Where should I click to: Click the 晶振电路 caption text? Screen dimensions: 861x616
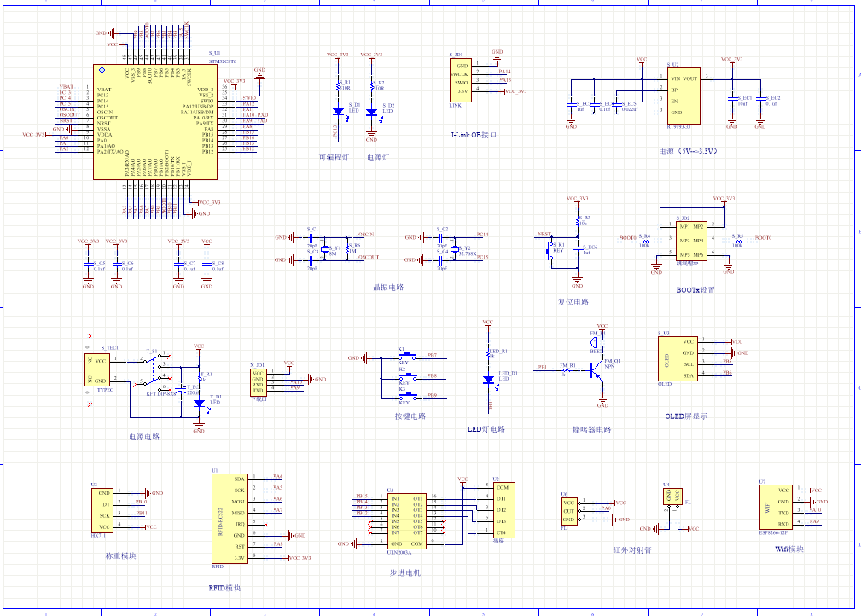tap(389, 288)
